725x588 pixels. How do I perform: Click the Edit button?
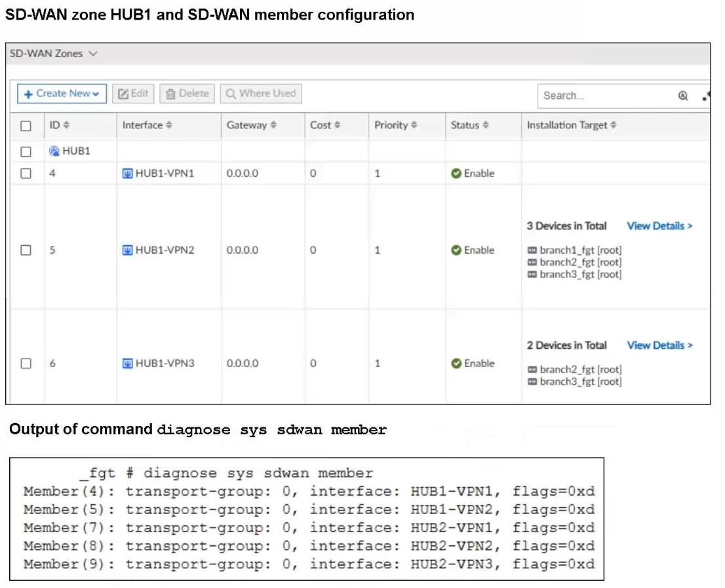click(133, 93)
